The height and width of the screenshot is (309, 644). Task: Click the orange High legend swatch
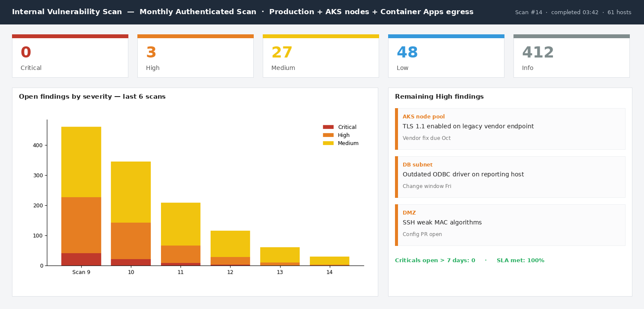point(328,135)
